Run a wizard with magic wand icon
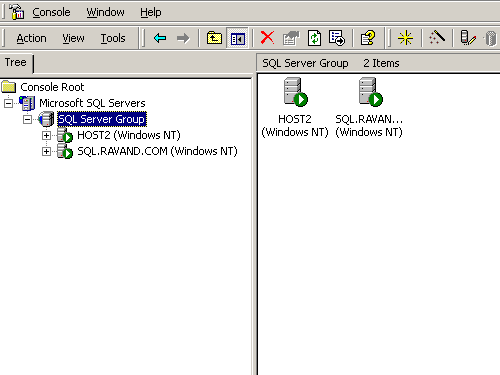 (437, 38)
